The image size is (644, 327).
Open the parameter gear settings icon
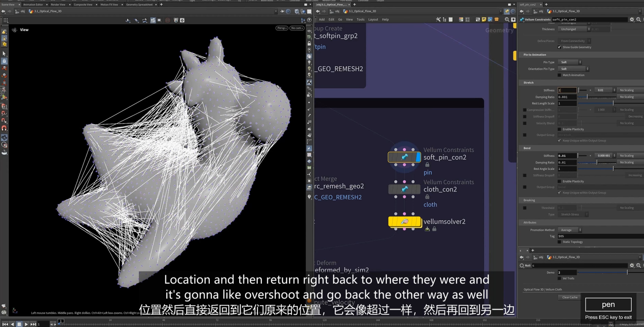pos(632,20)
